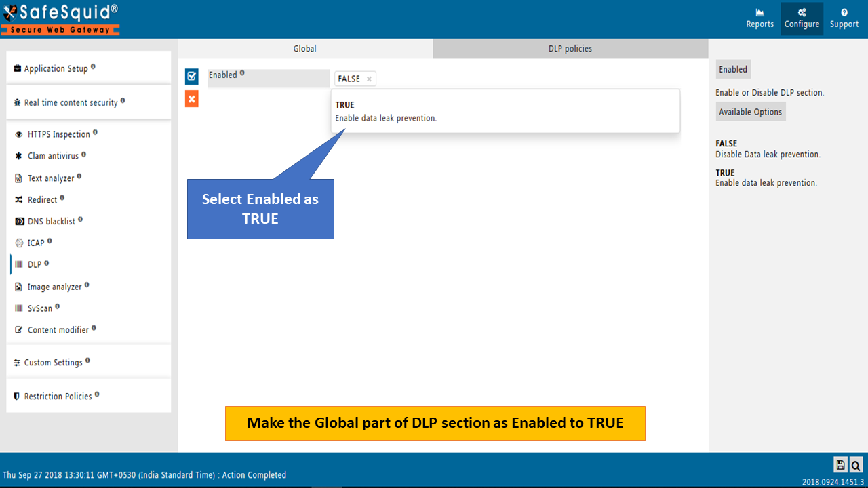Image resolution: width=868 pixels, height=488 pixels.
Task: Click the search magnifier icon
Action: (x=856, y=464)
